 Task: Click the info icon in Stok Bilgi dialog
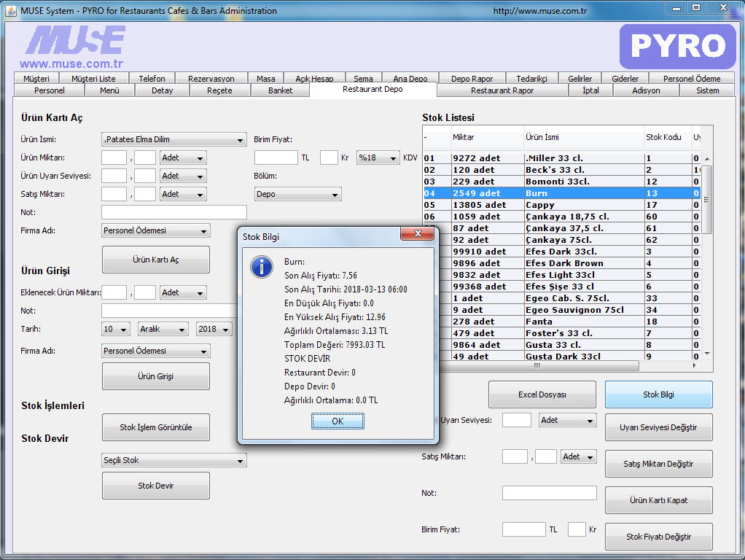coord(262,267)
